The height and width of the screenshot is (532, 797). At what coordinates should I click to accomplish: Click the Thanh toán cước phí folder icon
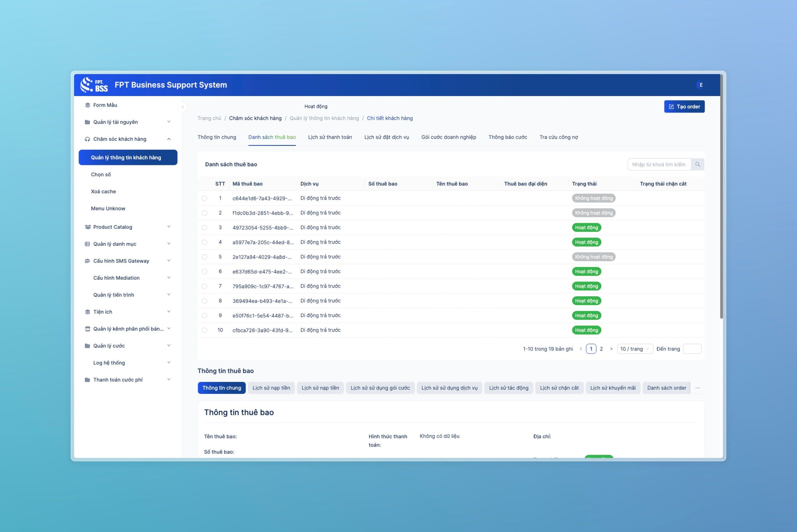coord(87,380)
